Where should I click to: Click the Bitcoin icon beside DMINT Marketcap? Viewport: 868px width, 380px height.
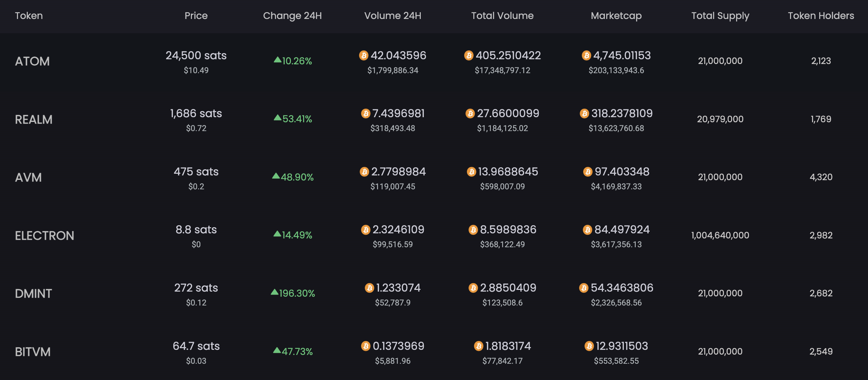[584, 288]
